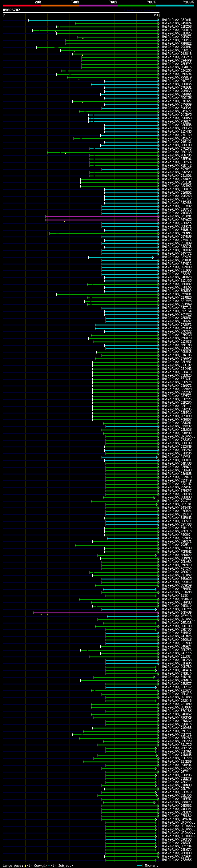Select the UniRef100_C3JXH1 label
The image size is (197, 868).
tap(176, 422)
